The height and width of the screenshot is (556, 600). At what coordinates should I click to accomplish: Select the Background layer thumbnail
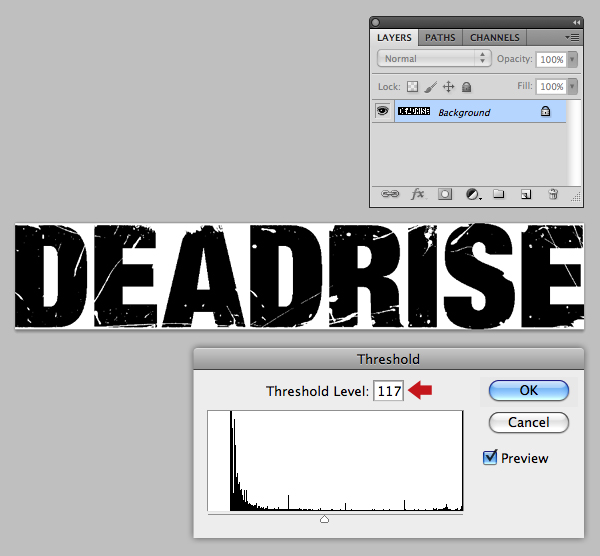[414, 111]
